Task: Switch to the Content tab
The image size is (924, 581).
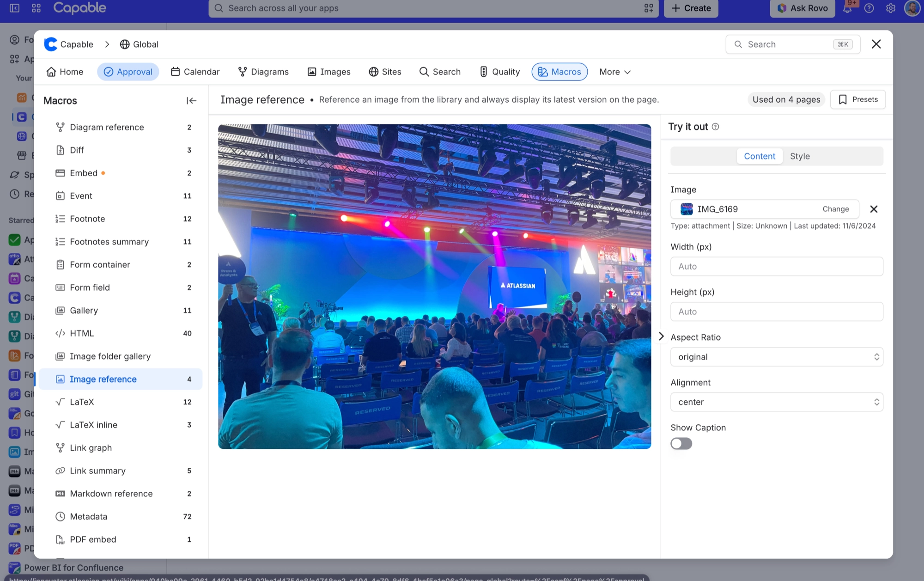Action: (x=760, y=156)
